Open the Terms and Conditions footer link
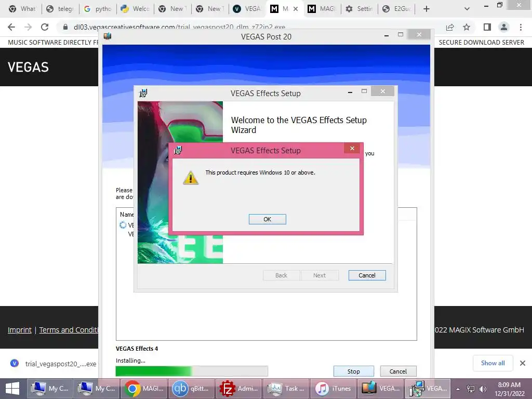Viewport: 532px width, 399px height. [69, 330]
